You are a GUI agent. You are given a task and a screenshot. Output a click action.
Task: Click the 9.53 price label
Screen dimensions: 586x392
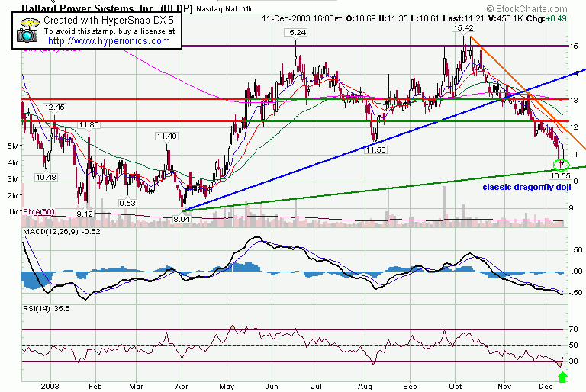pyautogui.click(x=127, y=204)
